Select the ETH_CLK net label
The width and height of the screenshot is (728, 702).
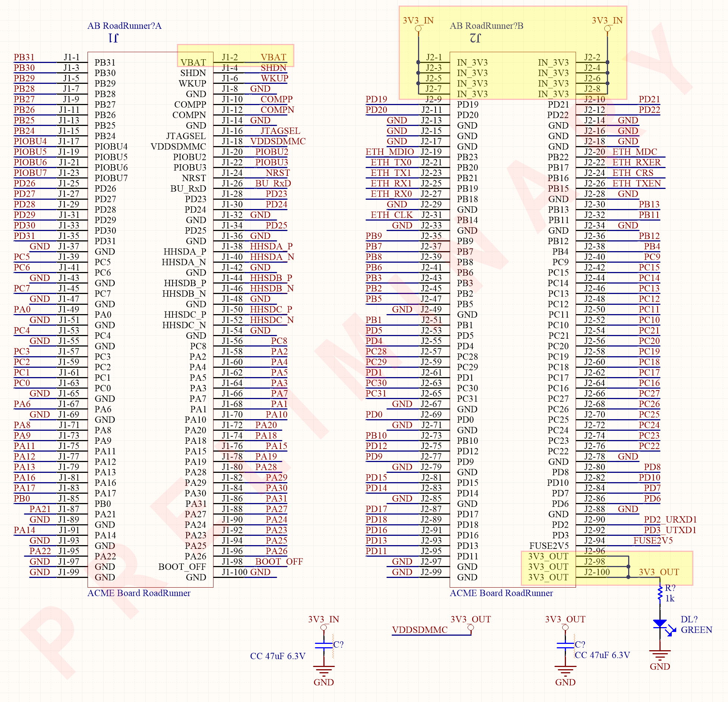click(x=392, y=215)
